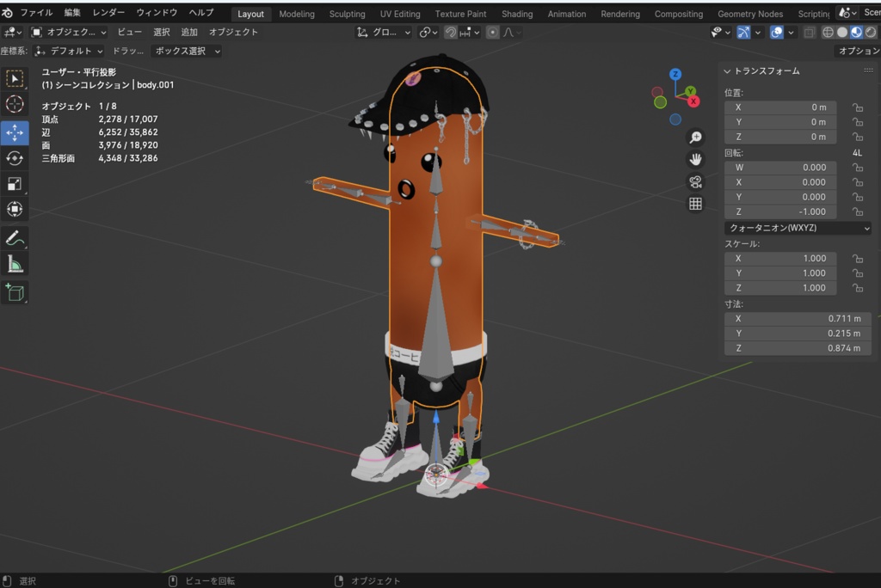The width and height of the screenshot is (881, 588).
Task: Click the Blender logo menu icon
Action: [x=7, y=12]
